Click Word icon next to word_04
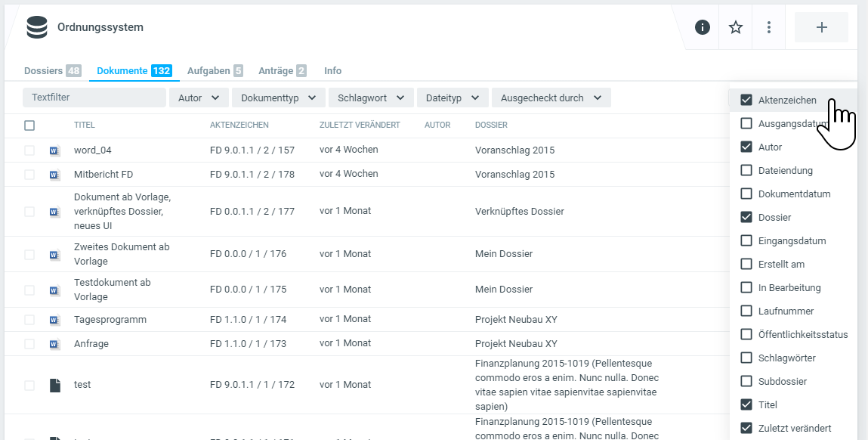 pyautogui.click(x=54, y=150)
